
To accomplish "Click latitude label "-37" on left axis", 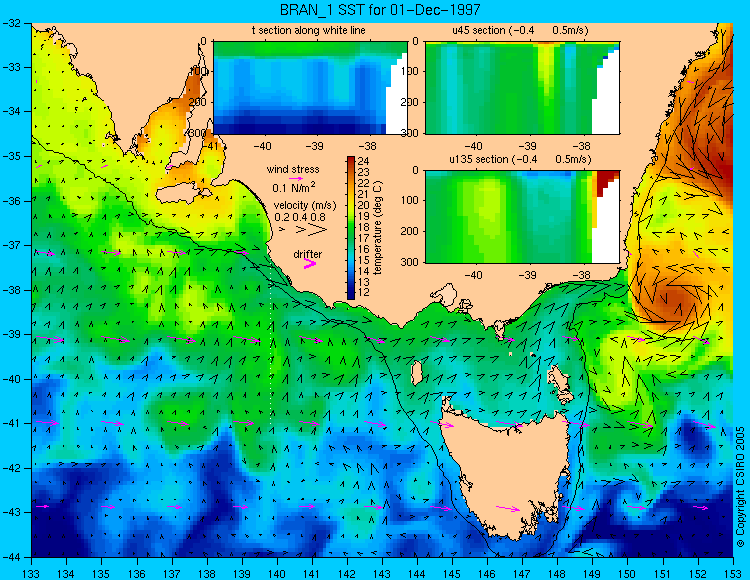I will 11,245.
